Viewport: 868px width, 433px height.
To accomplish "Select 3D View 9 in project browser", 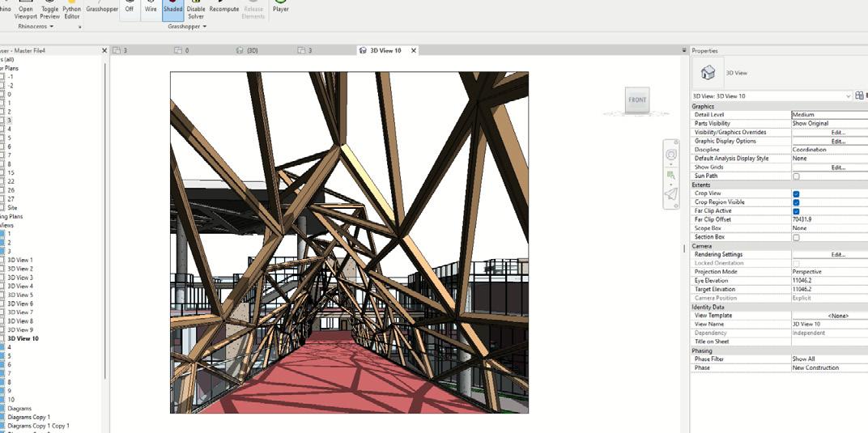I will [20, 329].
